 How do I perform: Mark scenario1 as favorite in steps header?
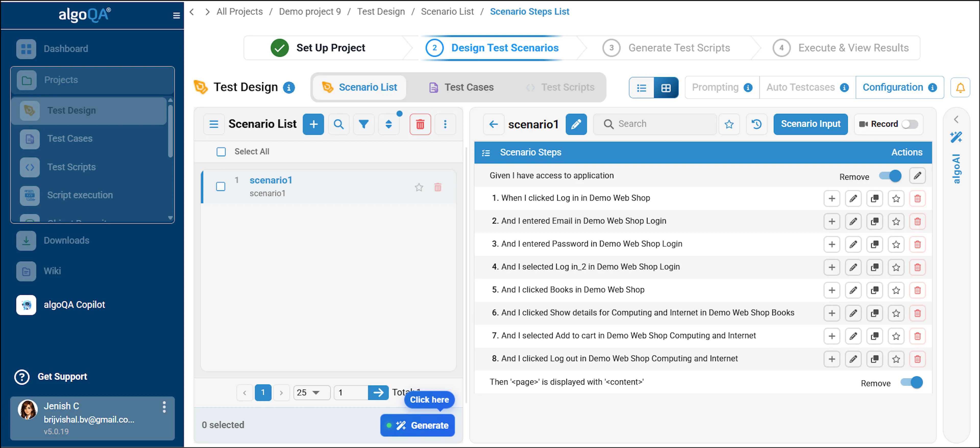[x=729, y=124]
